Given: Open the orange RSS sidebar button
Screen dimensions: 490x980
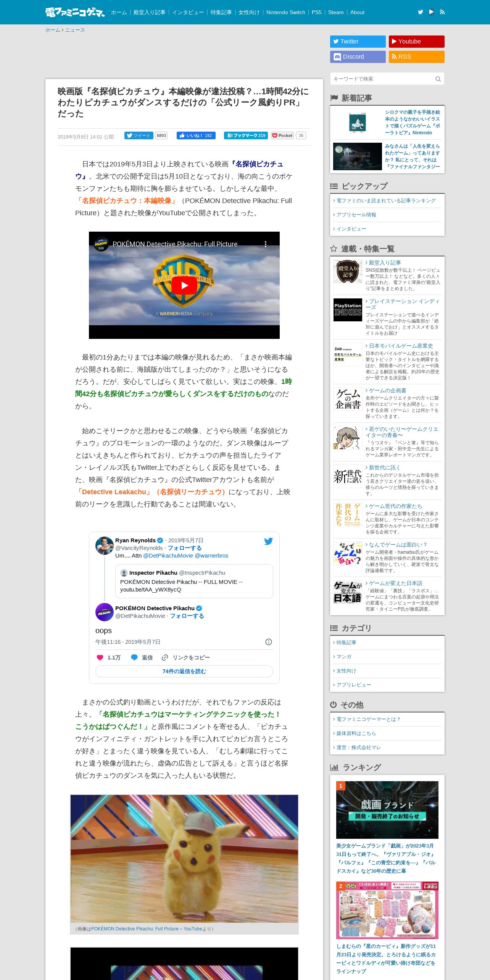Looking at the screenshot, I should (x=417, y=57).
